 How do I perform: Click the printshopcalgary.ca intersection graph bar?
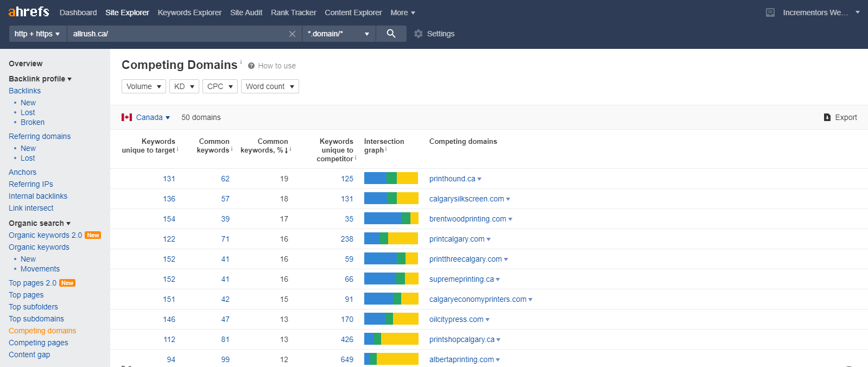[x=391, y=339]
